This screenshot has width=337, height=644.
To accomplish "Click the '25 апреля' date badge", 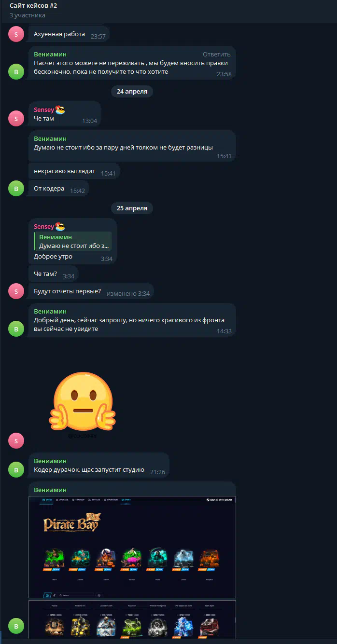I will pos(132,208).
